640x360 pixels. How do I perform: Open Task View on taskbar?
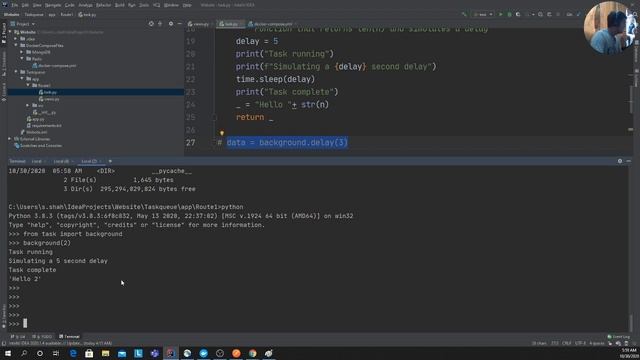pyautogui.click(x=56, y=353)
